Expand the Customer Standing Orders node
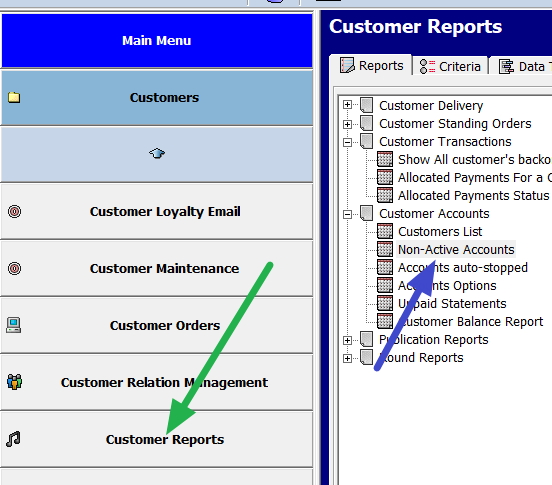Image resolution: width=552 pixels, height=485 pixels. tap(347, 124)
